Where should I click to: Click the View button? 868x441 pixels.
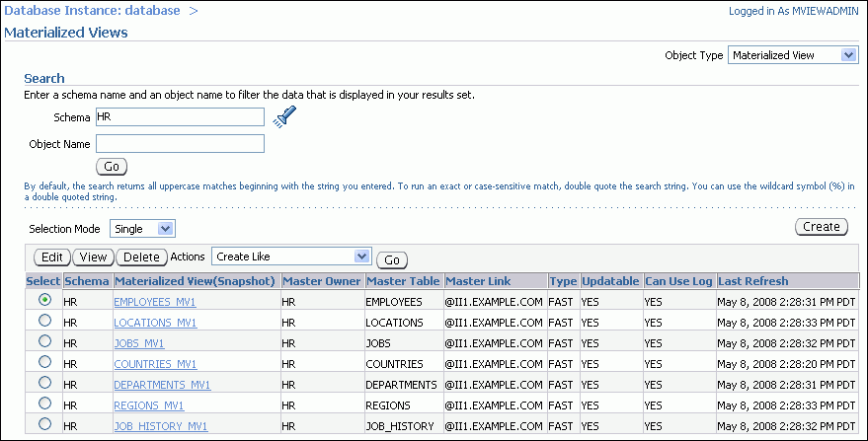(93, 257)
